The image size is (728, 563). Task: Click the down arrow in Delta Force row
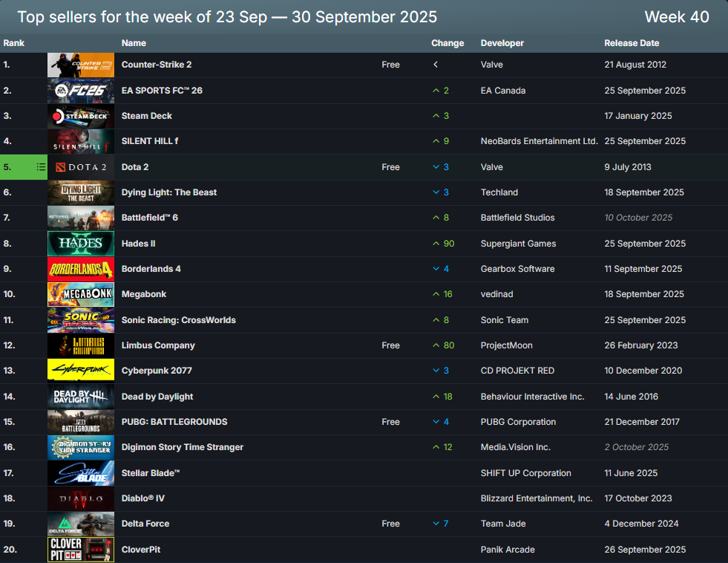(x=436, y=524)
